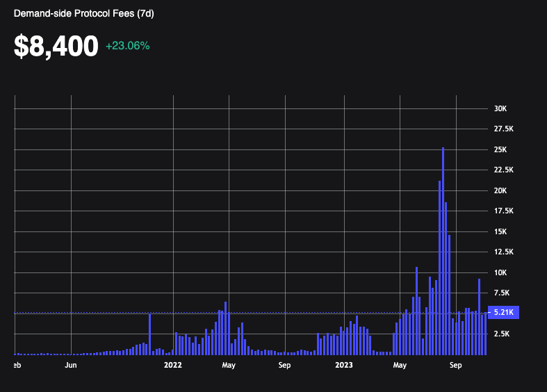Viewport: 547px width, 392px height.
Task: Click the 30K y-axis label
Action: pos(500,108)
